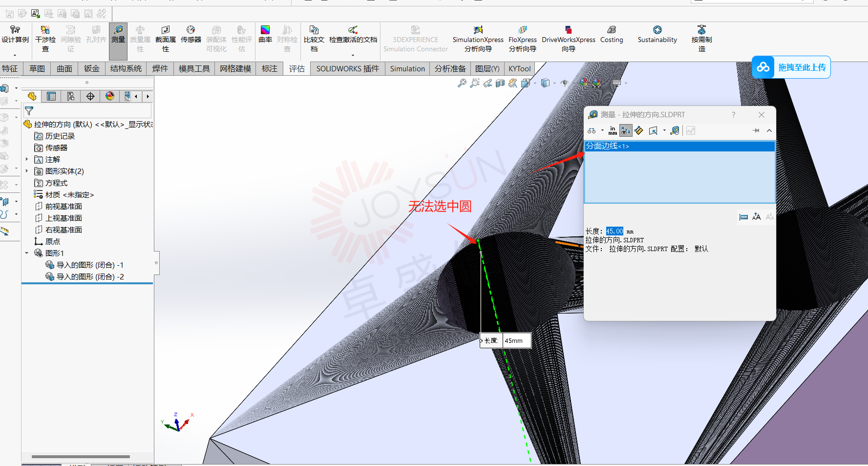Open Dynamic Annotation Views

(x=512, y=84)
